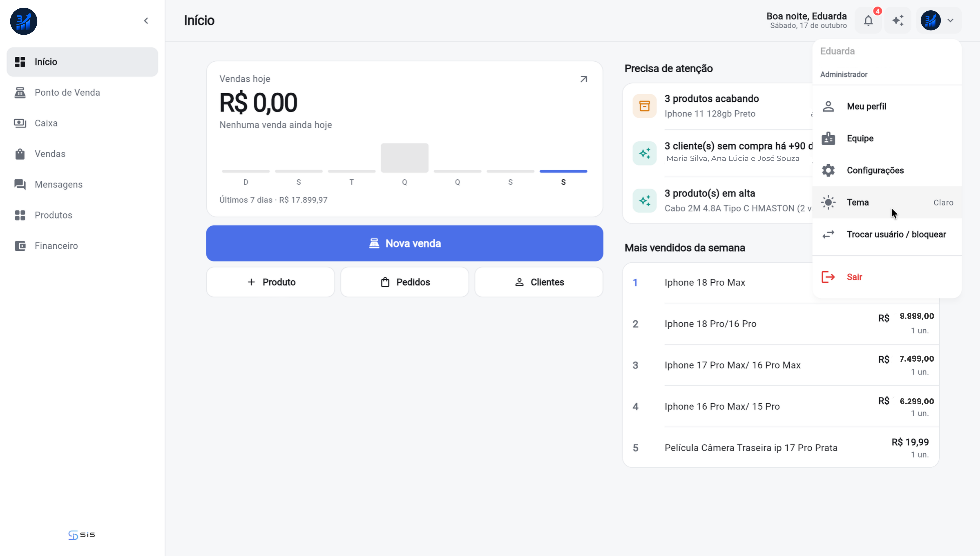The height and width of the screenshot is (556, 980).
Task: Click the orange box icon for produtos acabando
Action: [x=644, y=106]
